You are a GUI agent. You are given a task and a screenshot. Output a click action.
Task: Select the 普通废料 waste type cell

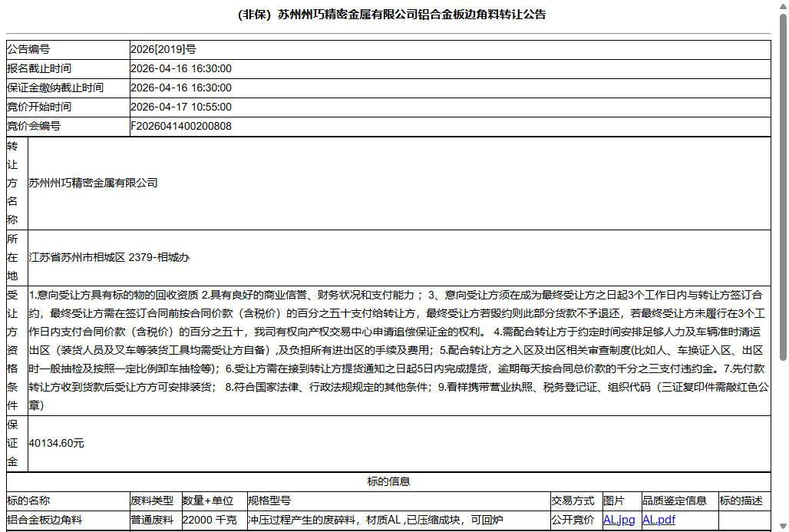click(x=156, y=520)
